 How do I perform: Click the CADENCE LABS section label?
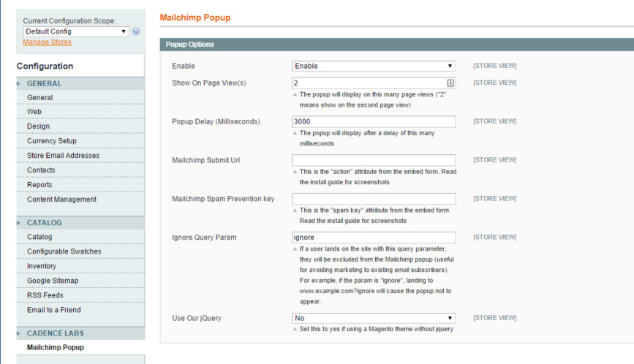56,333
